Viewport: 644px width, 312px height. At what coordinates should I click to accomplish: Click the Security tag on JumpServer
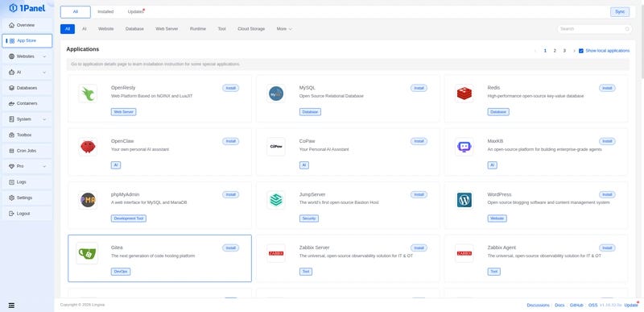(309, 218)
